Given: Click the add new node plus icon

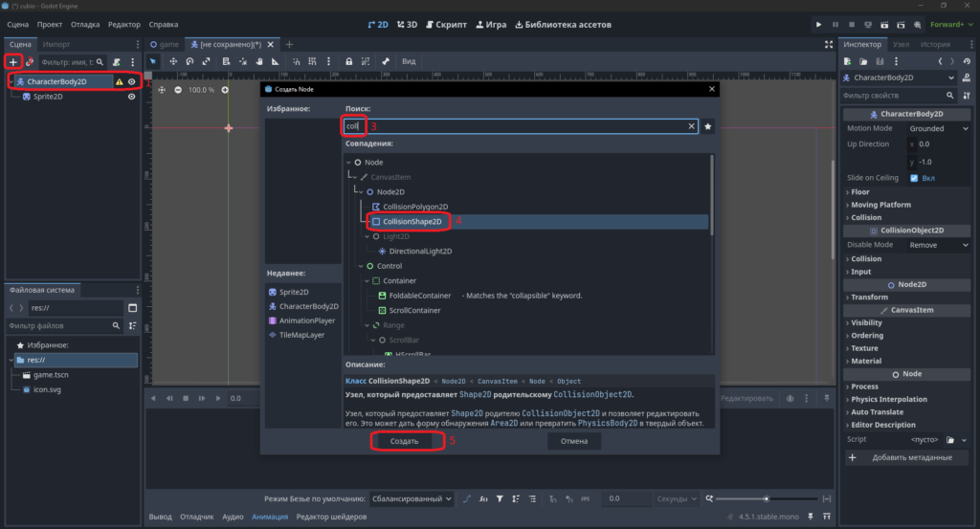Looking at the screenshot, I should coord(13,62).
